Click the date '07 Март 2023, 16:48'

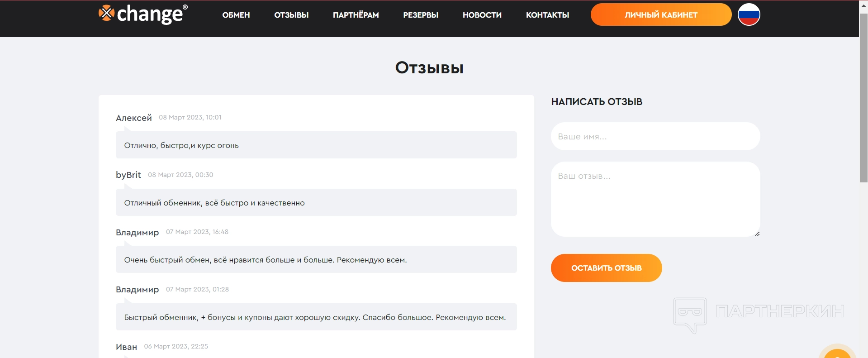(197, 232)
